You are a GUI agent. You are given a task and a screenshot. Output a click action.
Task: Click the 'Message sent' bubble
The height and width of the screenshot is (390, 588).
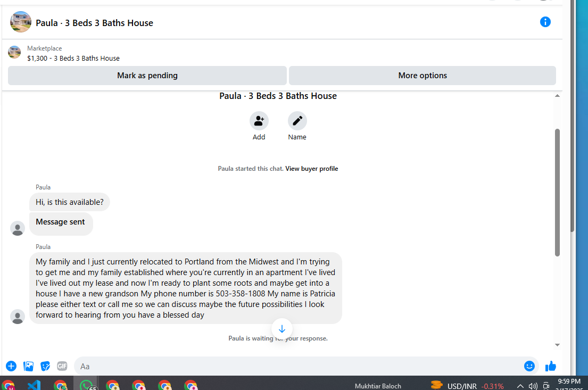point(61,224)
